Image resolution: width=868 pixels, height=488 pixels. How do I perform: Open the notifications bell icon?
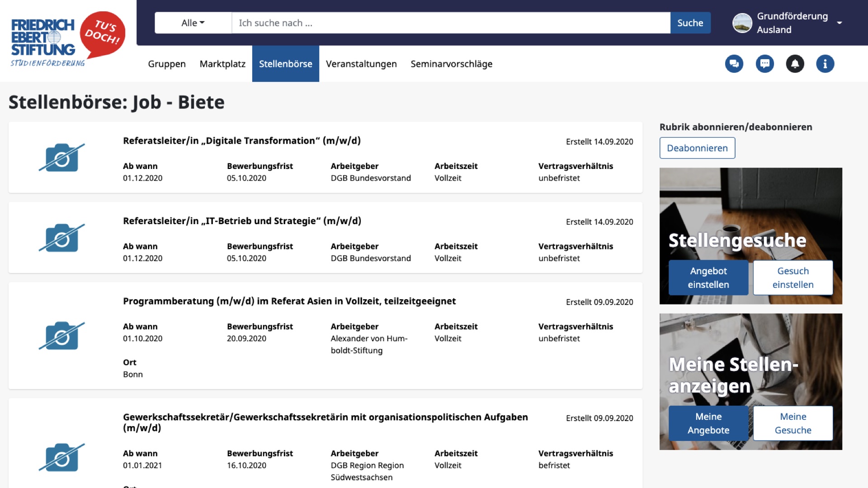(795, 64)
